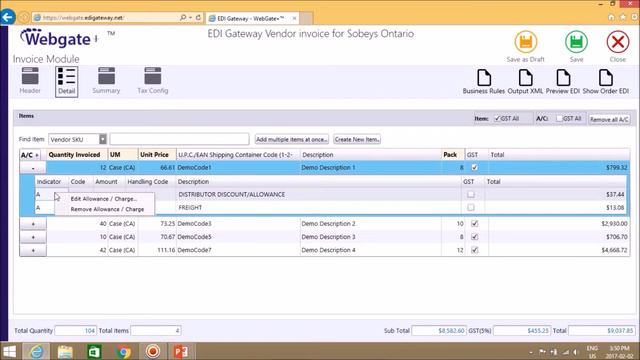
Task: Open the Header section icon
Action: tap(30, 80)
